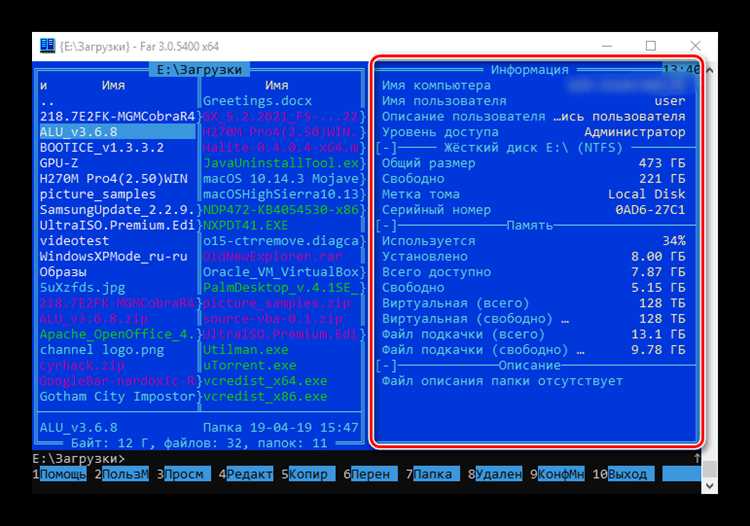Select the file 5uXzfds.jpg
The image size is (750, 526).
[x=82, y=287]
